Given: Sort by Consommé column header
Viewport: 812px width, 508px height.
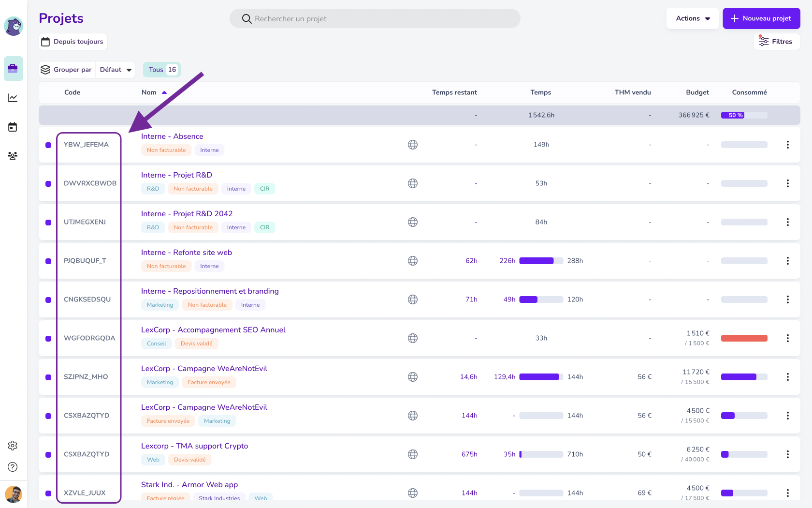Looking at the screenshot, I should point(749,92).
